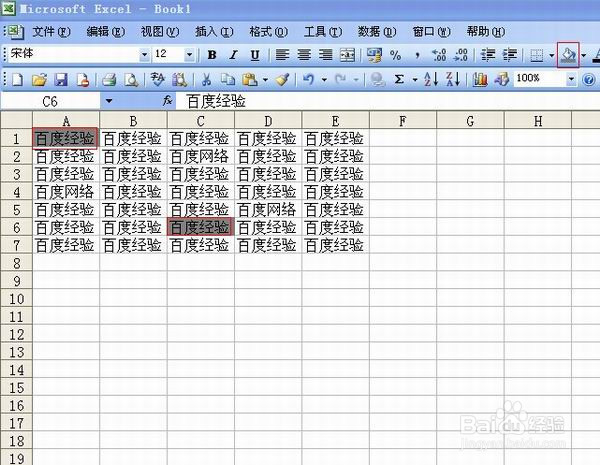Toggle bold formatting
Image resolution: width=600 pixels, height=465 pixels.
tap(212, 55)
